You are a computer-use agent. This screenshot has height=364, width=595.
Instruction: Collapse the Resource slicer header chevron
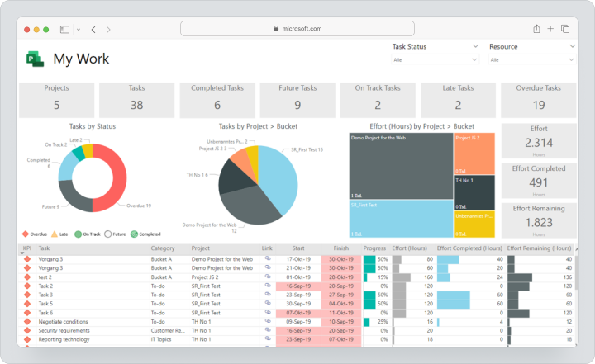click(x=572, y=46)
